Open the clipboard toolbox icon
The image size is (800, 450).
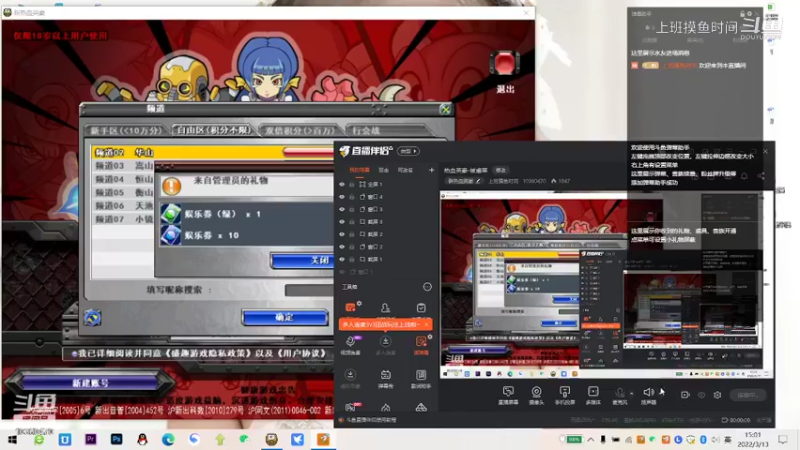pyautogui.click(x=421, y=308)
